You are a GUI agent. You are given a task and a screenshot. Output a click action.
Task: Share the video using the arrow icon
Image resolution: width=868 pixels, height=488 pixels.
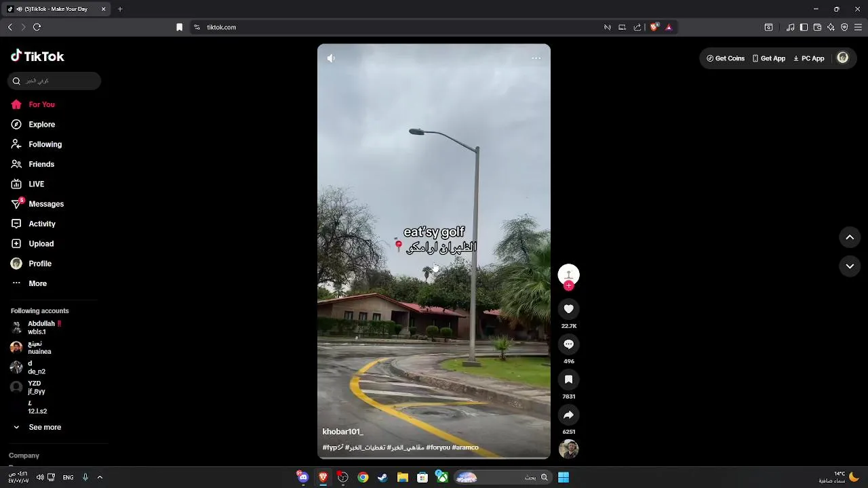[x=568, y=415]
